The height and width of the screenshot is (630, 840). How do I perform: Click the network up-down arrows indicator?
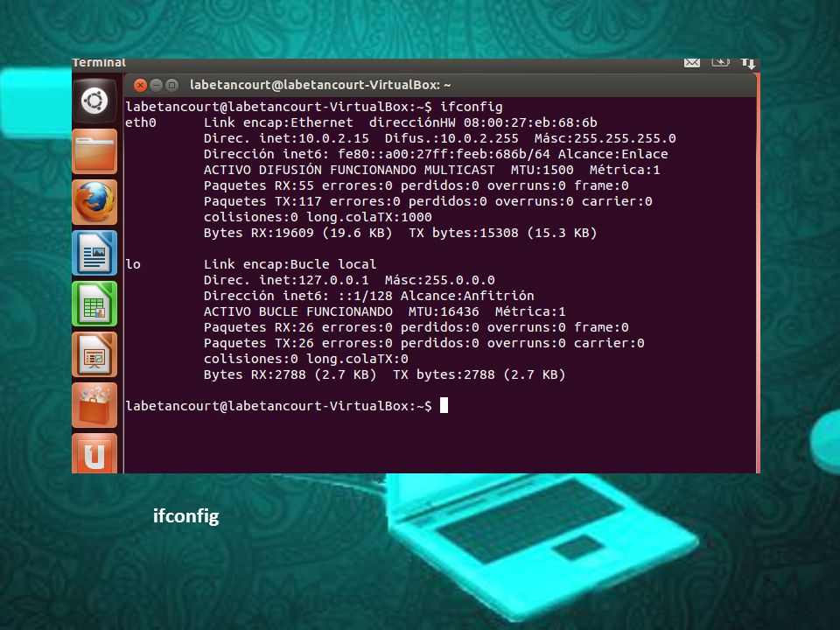pyautogui.click(x=748, y=64)
